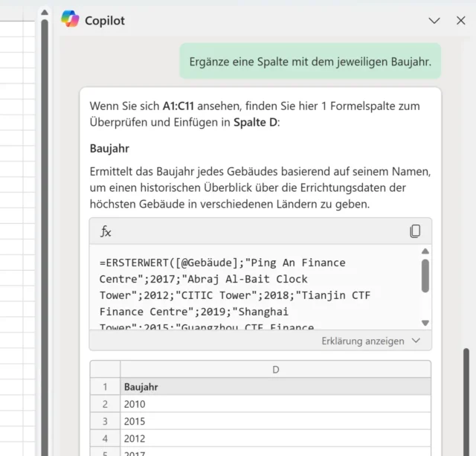Select the preview cell containing 2015
This screenshot has width=476, height=456.
click(x=135, y=421)
